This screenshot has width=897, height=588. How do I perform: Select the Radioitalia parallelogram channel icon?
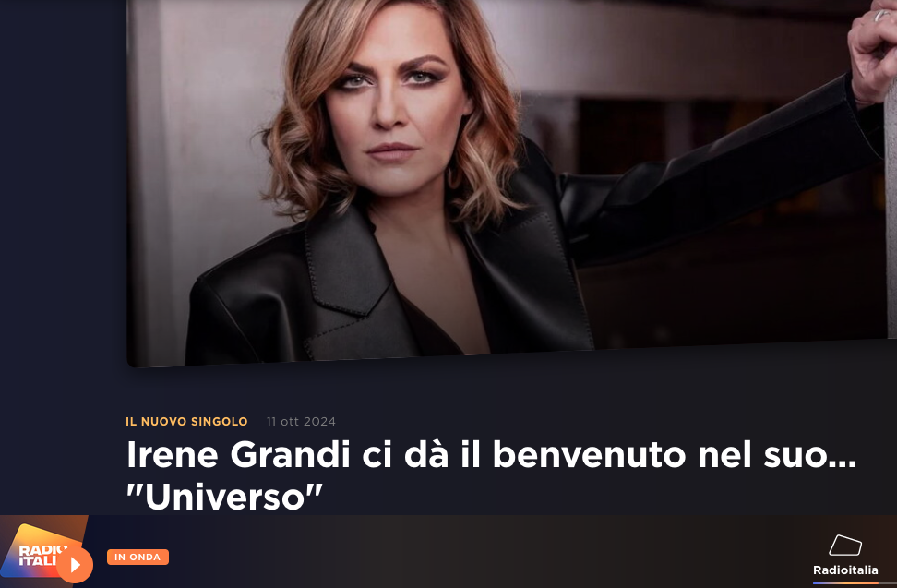[845, 546]
